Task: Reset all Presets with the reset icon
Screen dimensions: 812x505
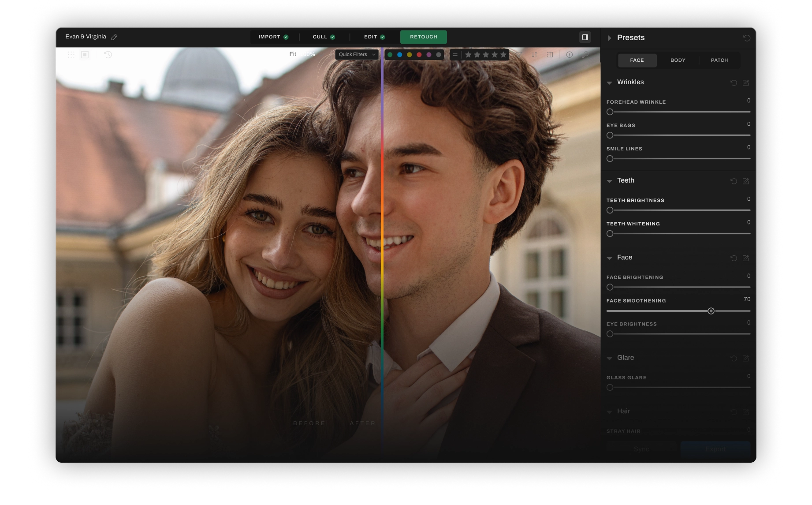Action: [747, 37]
